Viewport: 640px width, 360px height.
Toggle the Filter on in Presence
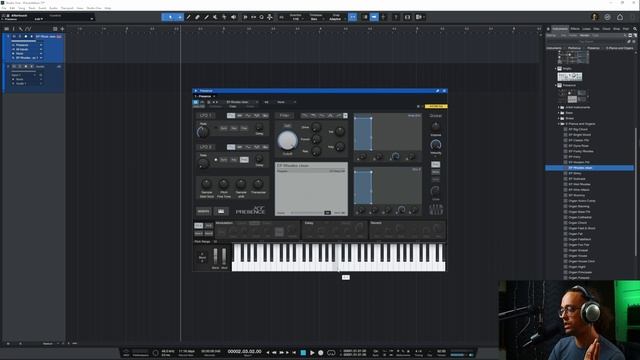coord(284,116)
